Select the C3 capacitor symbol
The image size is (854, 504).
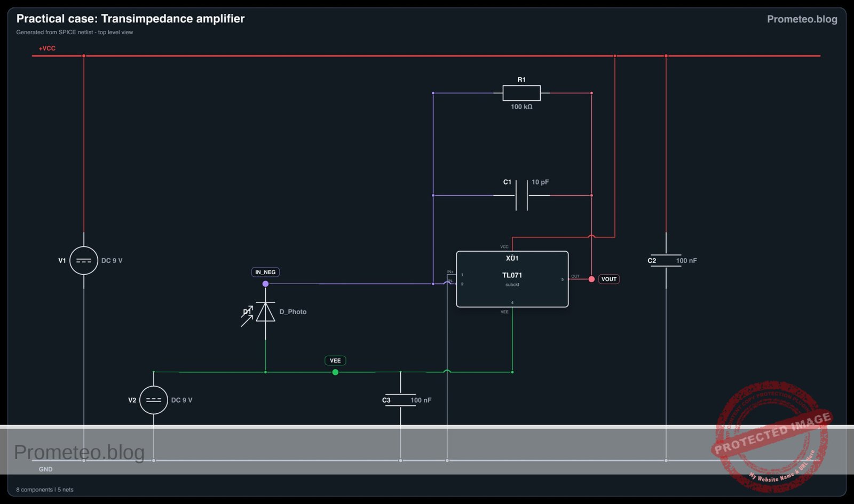click(400, 400)
